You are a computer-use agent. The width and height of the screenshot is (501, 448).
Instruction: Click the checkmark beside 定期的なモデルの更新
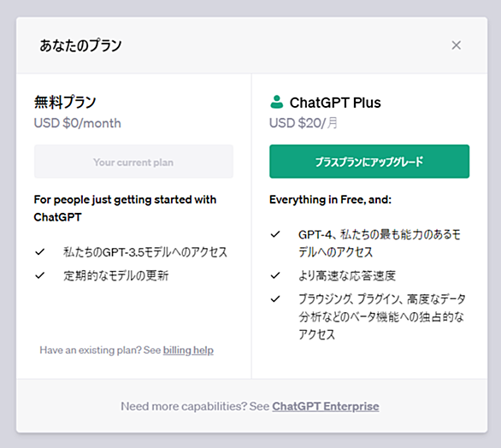pyautogui.click(x=39, y=275)
